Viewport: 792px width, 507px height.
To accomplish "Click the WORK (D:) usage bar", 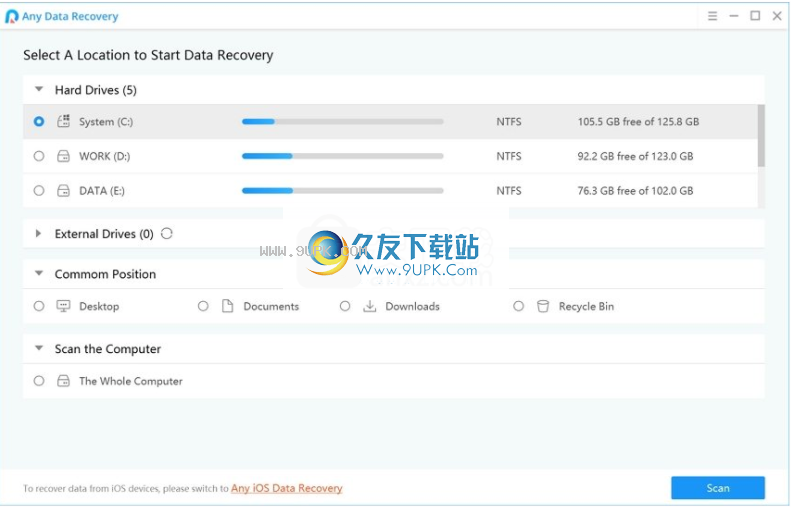I will (x=342, y=156).
